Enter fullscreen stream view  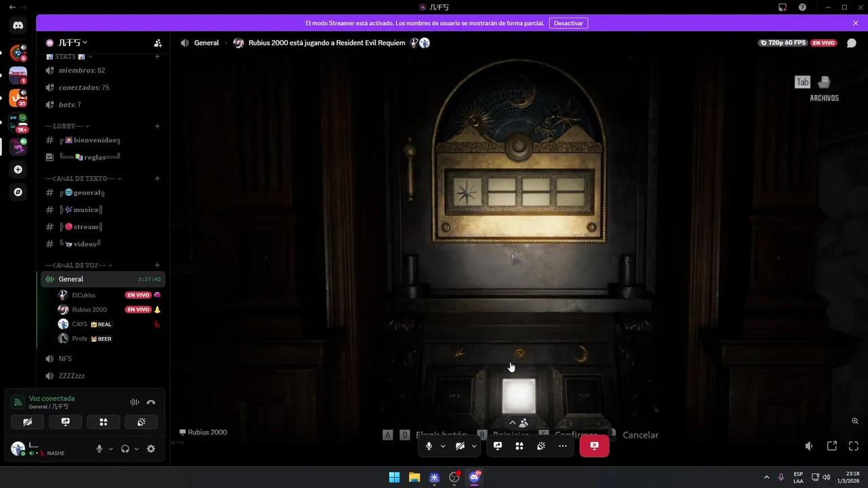[854, 446]
